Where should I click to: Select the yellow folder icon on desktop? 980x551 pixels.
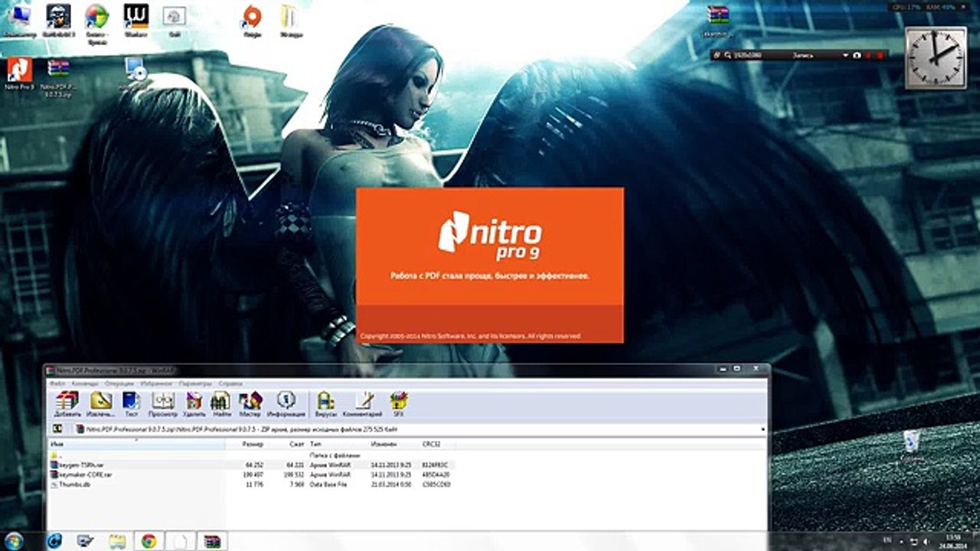point(290,20)
